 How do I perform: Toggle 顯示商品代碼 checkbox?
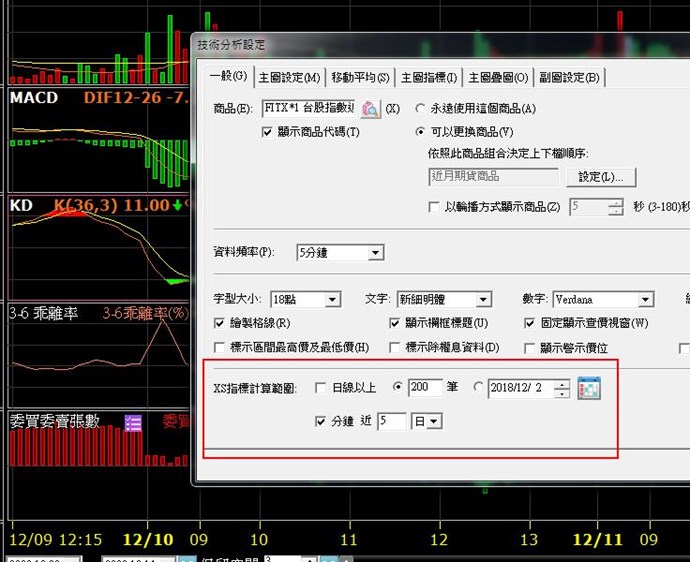tap(267, 132)
